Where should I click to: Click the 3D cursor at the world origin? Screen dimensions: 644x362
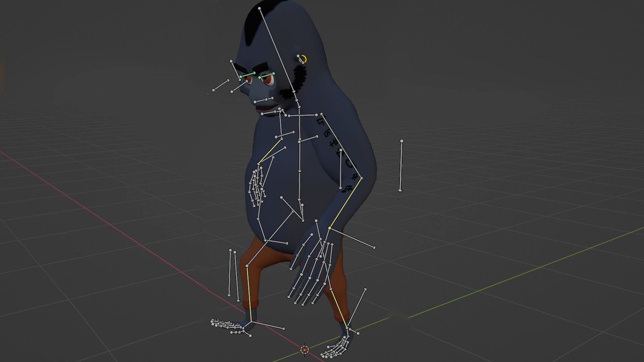304,350
